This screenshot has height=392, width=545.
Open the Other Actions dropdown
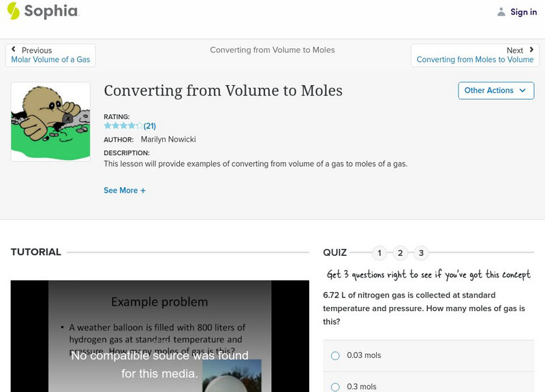point(495,90)
